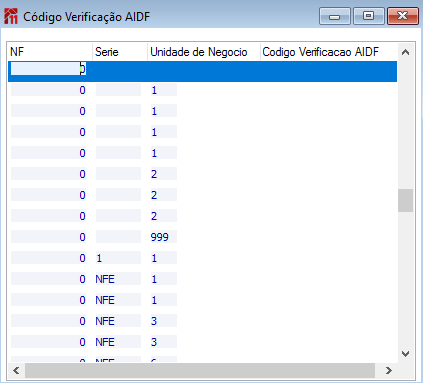Minimize the Código Verificação AIDF window

(x=335, y=16)
